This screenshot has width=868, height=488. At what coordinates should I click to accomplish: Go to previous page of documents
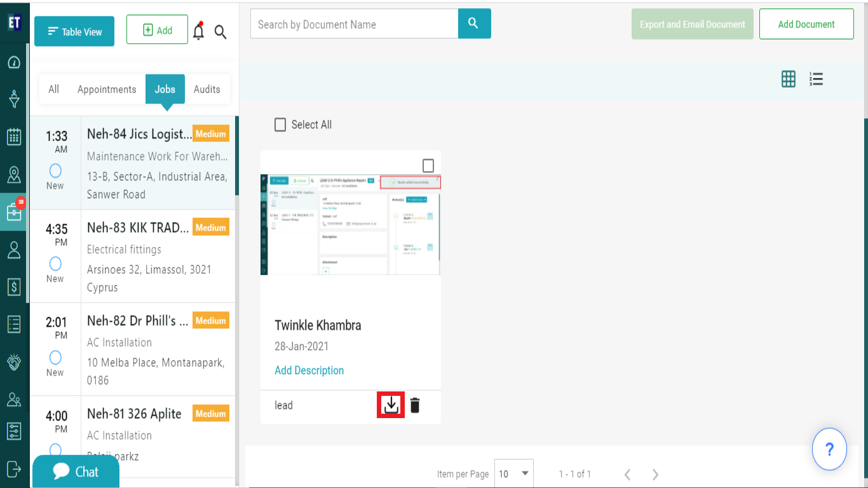(627, 474)
